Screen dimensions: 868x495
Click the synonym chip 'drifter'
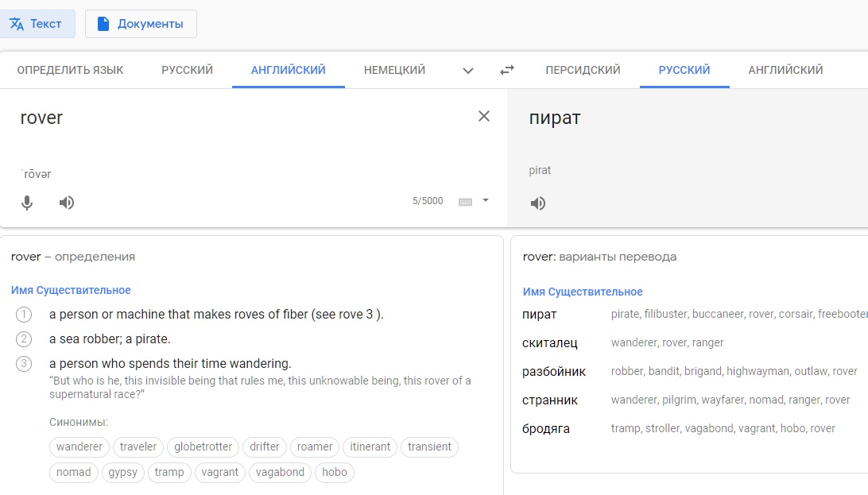pos(265,447)
